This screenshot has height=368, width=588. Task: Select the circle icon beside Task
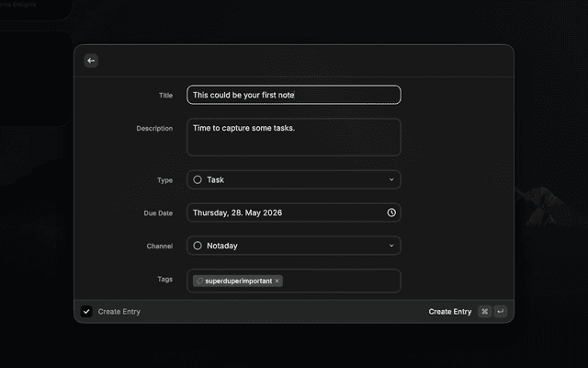click(198, 180)
